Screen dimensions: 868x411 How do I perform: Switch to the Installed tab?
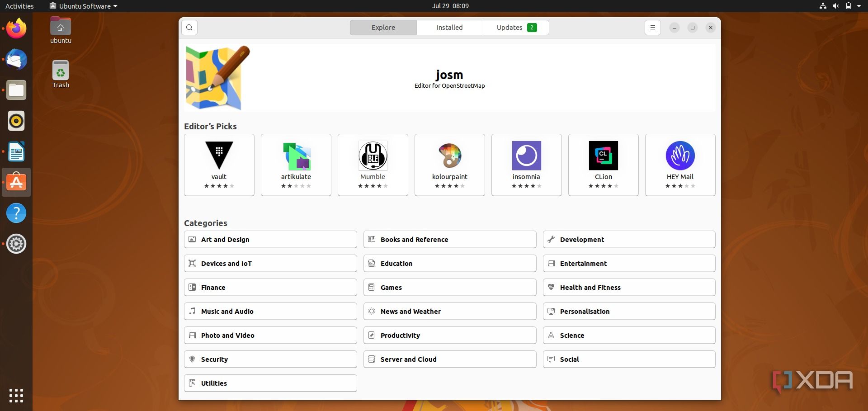pos(450,28)
